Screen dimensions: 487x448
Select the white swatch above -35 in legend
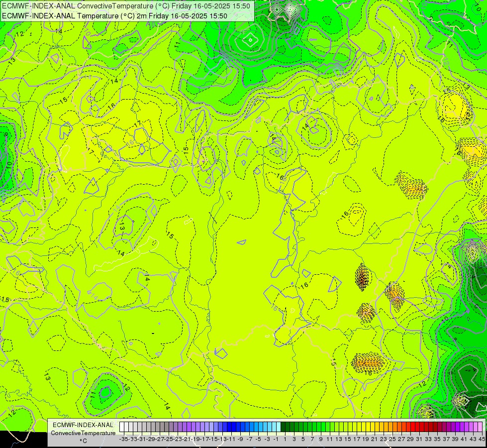click(122, 427)
